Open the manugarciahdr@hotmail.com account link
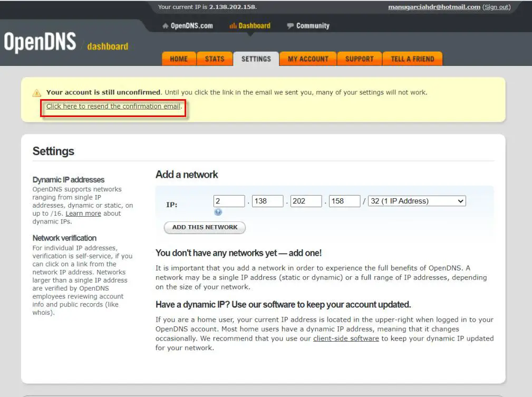This screenshot has height=397, width=532. [x=434, y=7]
